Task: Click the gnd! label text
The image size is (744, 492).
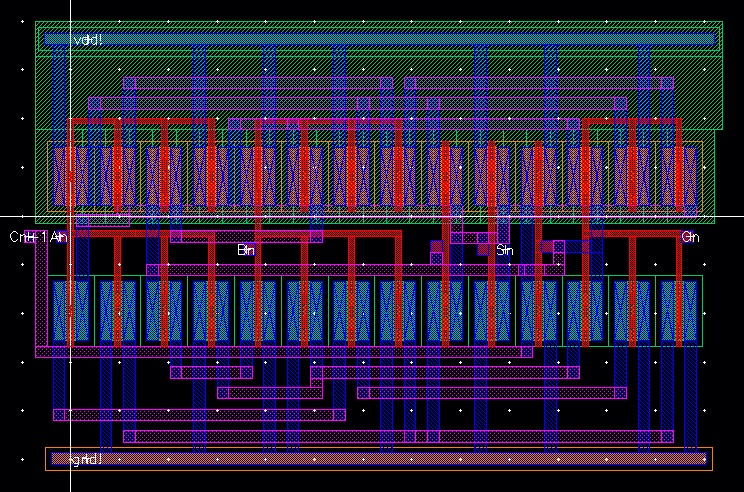Action: click(86, 459)
